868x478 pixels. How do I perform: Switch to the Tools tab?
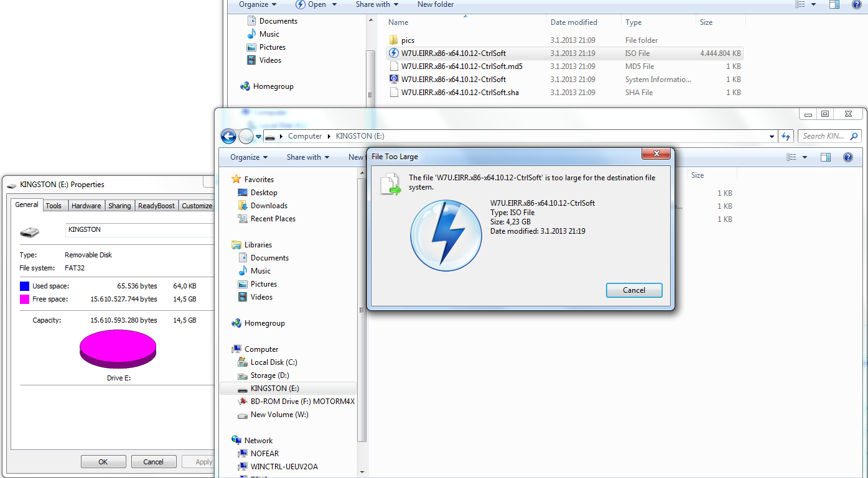[x=54, y=206]
